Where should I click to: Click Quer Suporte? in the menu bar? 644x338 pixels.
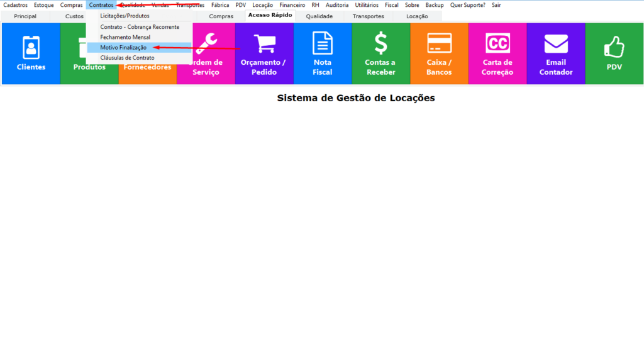tap(467, 5)
